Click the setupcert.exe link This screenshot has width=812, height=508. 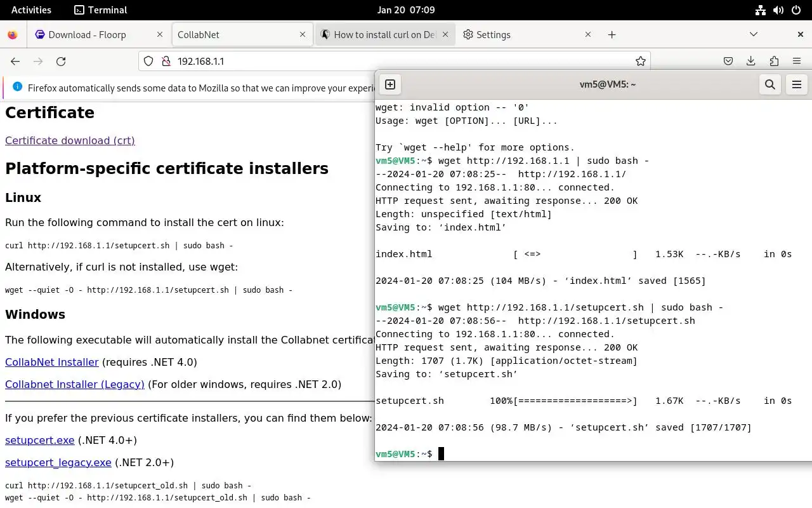click(x=40, y=440)
